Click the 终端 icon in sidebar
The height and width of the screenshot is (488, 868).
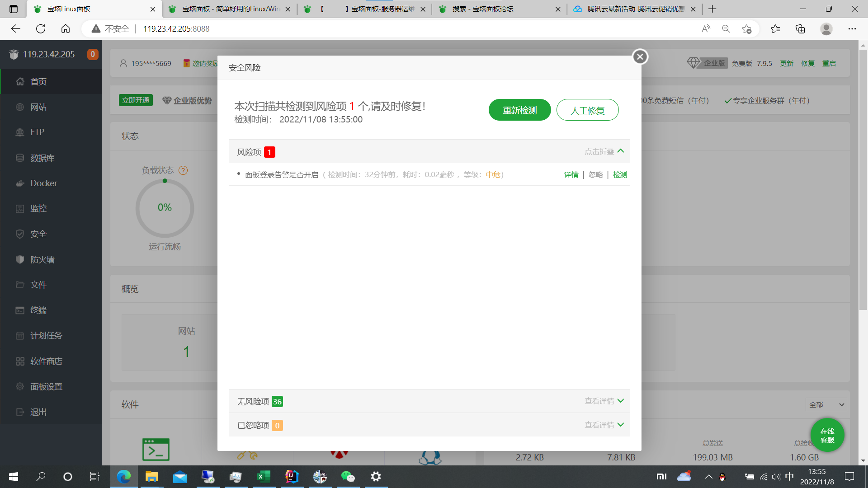click(x=20, y=310)
